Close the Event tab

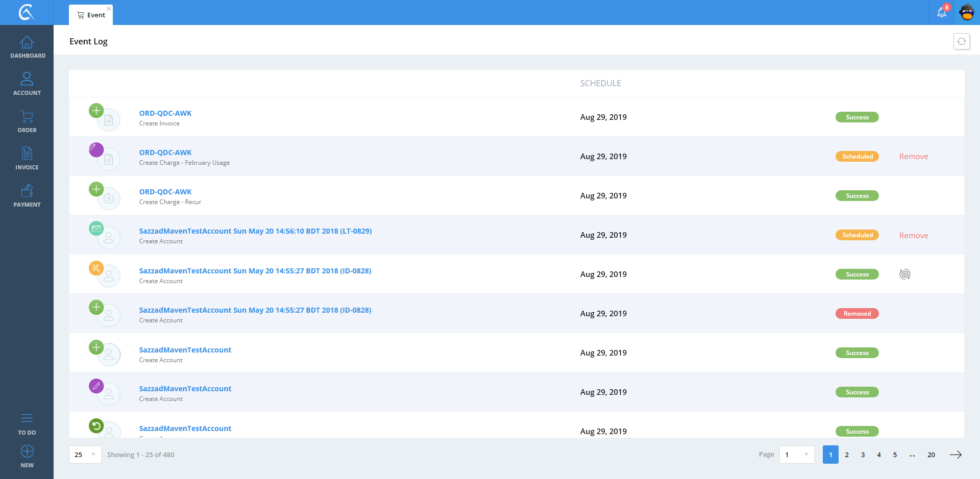coord(109,9)
